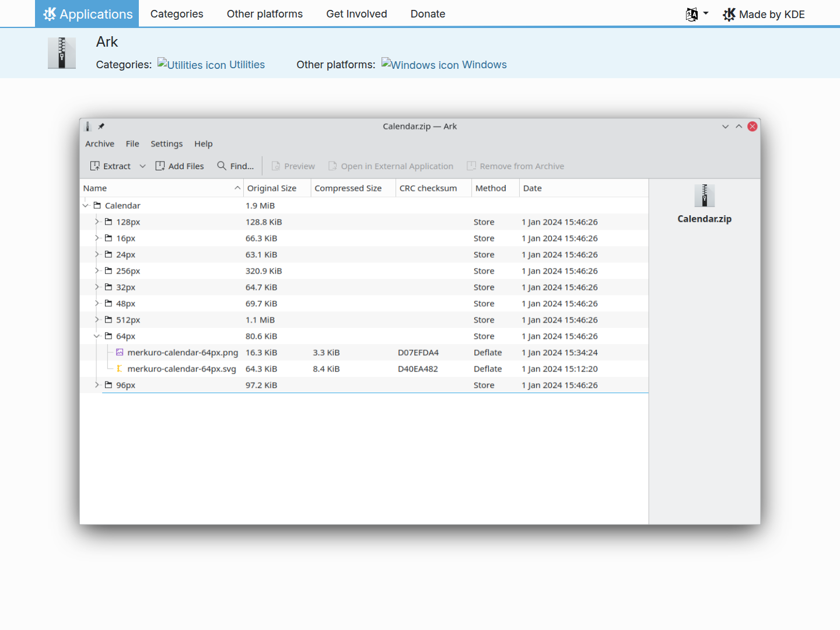Sort by Compressed Size column header
The width and height of the screenshot is (840, 630).
point(353,188)
